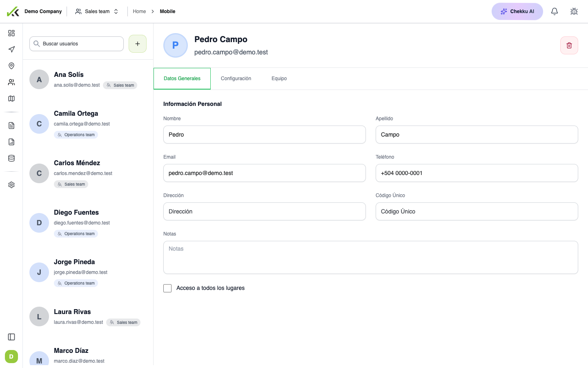
Task: Select Diego Fuentes in user list
Action: (x=88, y=222)
